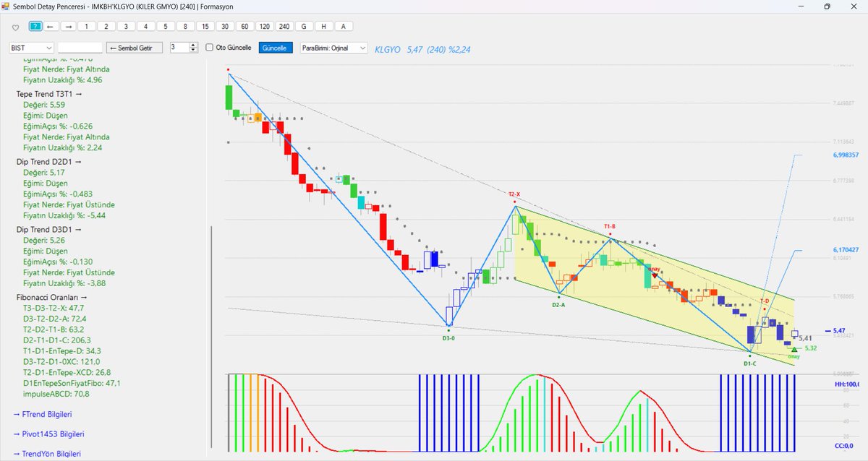The height and width of the screenshot is (461, 868).
Task: Select the 240 timeframe button
Action: tap(284, 26)
